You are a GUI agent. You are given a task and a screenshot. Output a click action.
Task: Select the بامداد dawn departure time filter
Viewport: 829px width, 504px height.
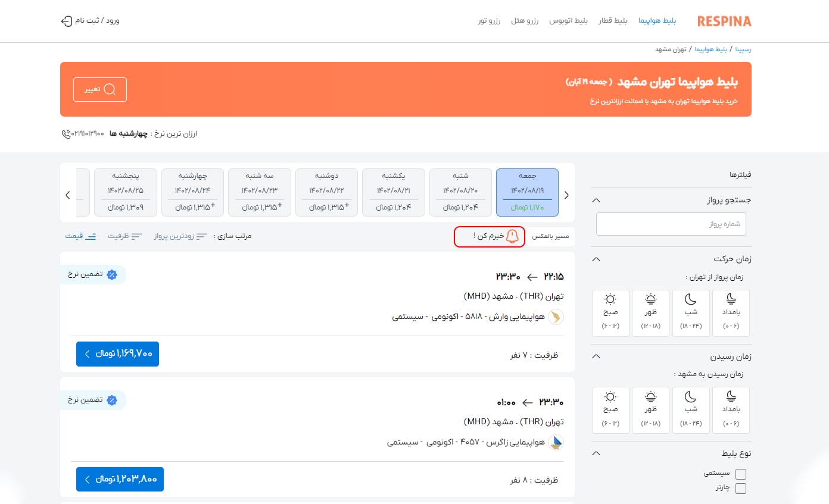731,312
